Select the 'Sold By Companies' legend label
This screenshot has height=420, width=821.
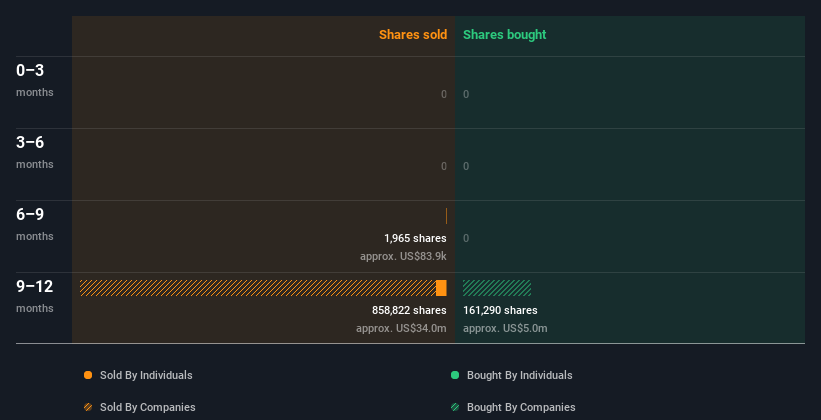[x=148, y=407]
